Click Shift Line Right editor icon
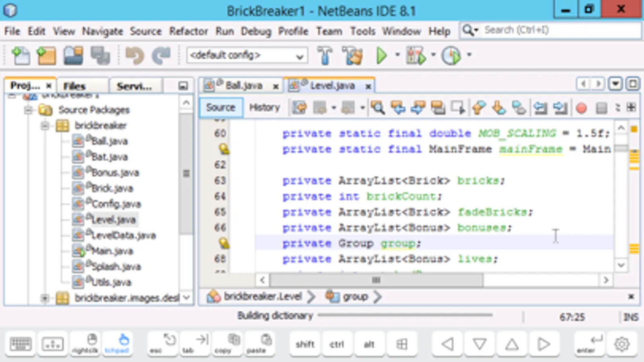The height and width of the screenshot is (362, 644). [560, 107]
